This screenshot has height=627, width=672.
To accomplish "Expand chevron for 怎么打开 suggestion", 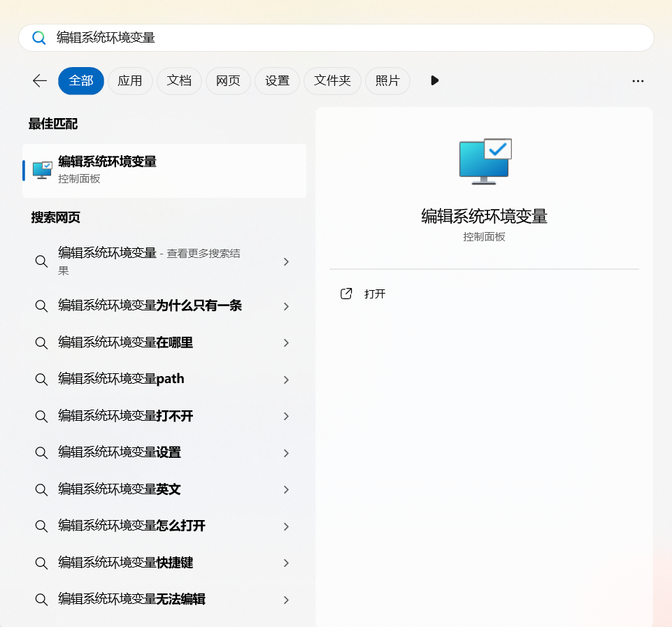I will (286, 526).
